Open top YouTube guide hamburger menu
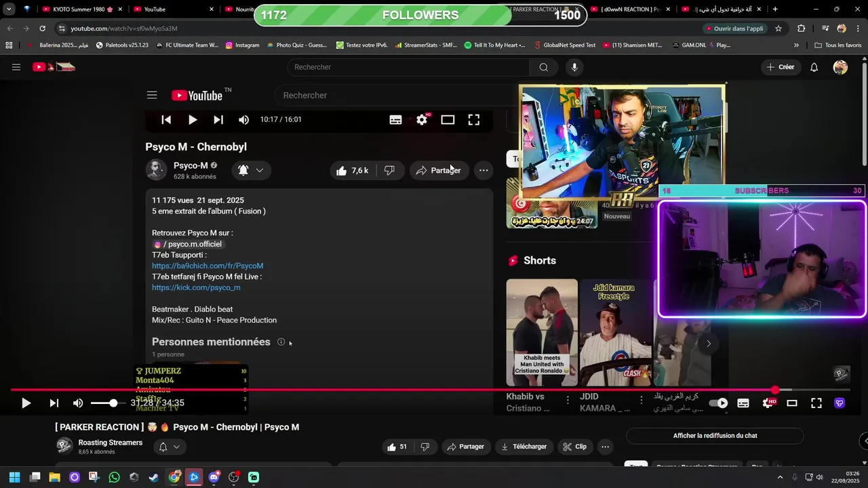 (16, 67)
